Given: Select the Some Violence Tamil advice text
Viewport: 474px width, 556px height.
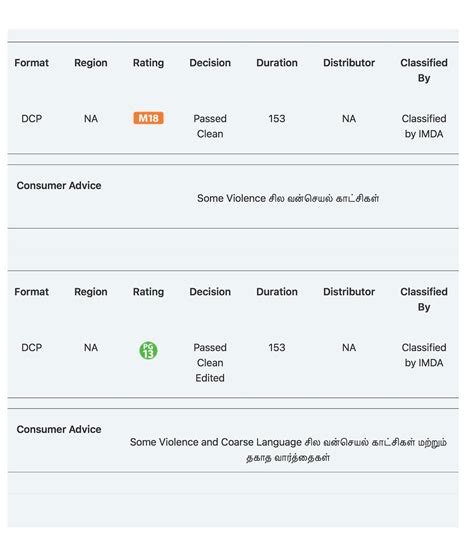Looking at the screenshot, I should click(288, 198).
